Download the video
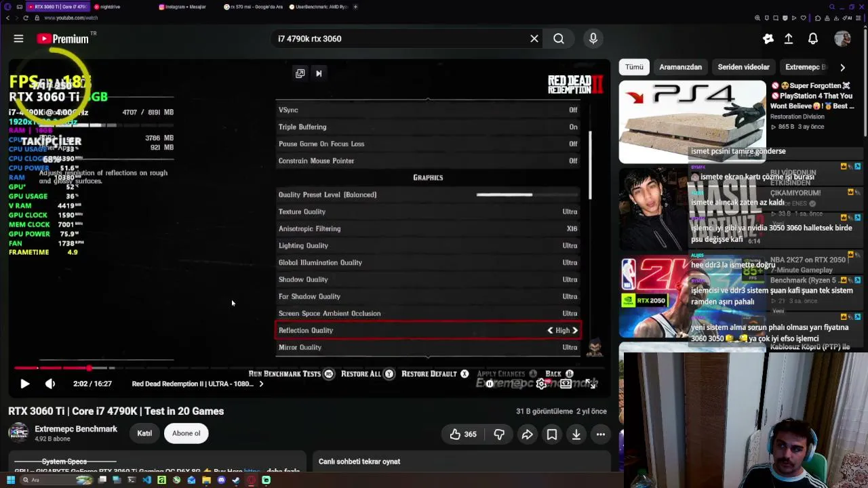This screenshot has width=868, height=488. pos(576,434)
